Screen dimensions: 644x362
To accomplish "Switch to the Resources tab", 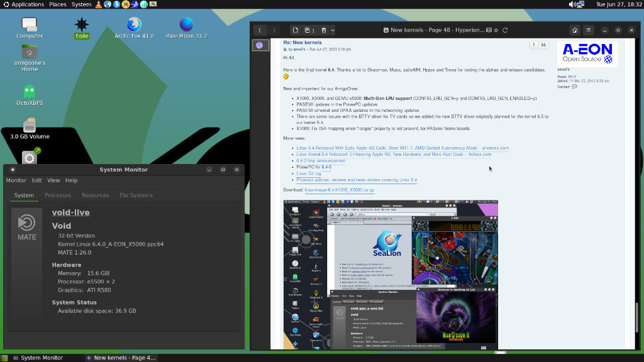I will 96,195.
